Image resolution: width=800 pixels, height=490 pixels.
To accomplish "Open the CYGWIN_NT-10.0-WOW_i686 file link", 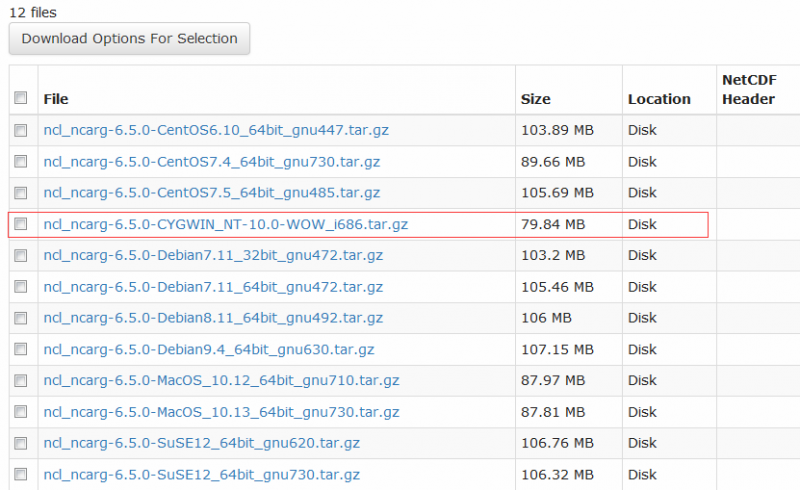I will pos(225,224).
